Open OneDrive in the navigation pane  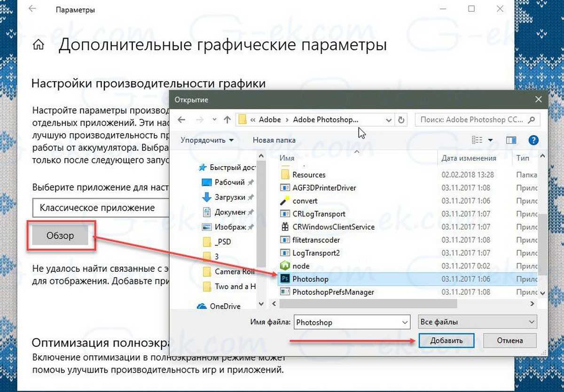[219, 306]
